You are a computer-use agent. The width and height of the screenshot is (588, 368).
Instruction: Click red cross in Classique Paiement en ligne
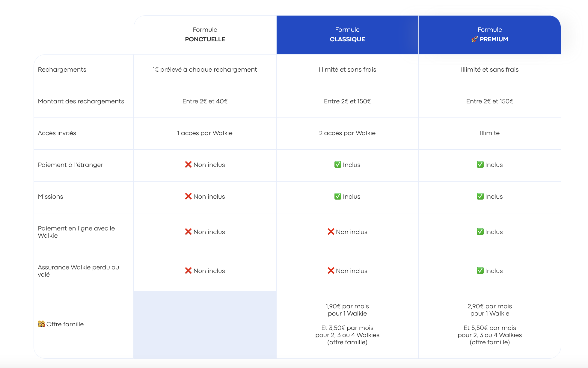[x=331, y=232]
